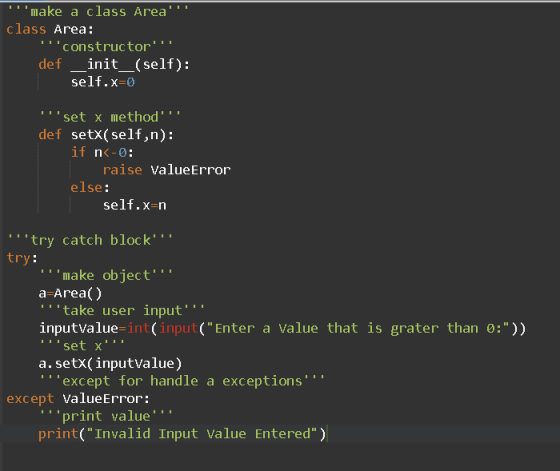Click the 'except for handle a exceptions' comment
The width and height of the screenshot is (560, 471).
point(182,381)
